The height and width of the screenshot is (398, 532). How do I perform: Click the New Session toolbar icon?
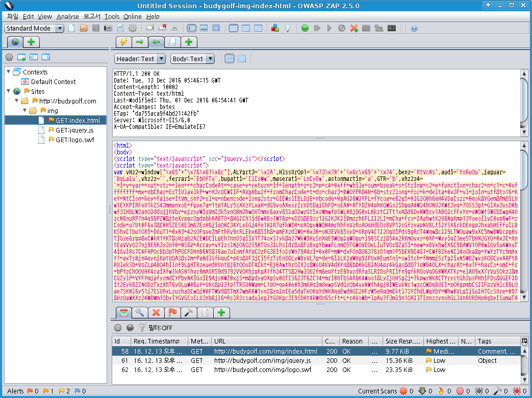[71, 28]
